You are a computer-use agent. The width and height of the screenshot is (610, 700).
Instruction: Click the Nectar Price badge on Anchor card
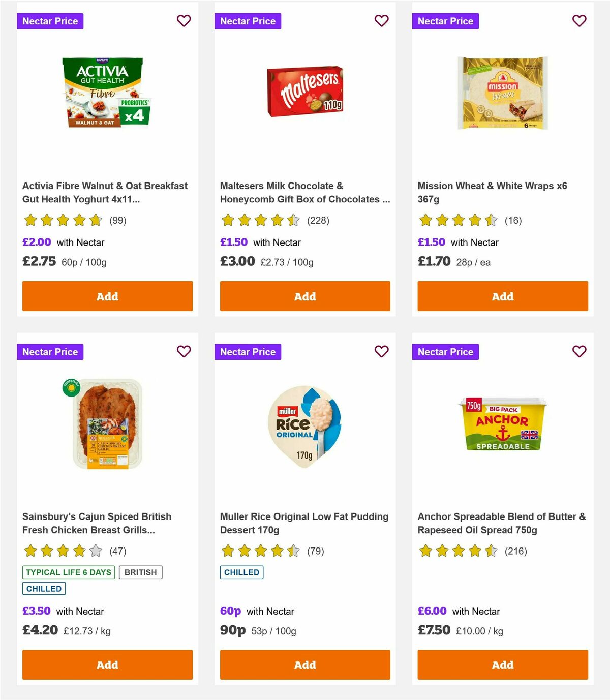[x=445, y=351]
